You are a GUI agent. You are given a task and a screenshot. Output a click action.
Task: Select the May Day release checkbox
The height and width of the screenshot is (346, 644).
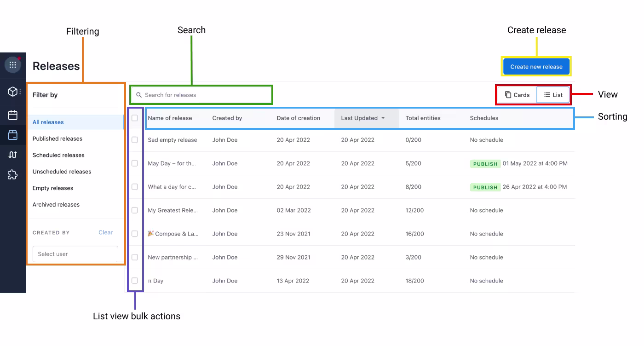(135, 163)
